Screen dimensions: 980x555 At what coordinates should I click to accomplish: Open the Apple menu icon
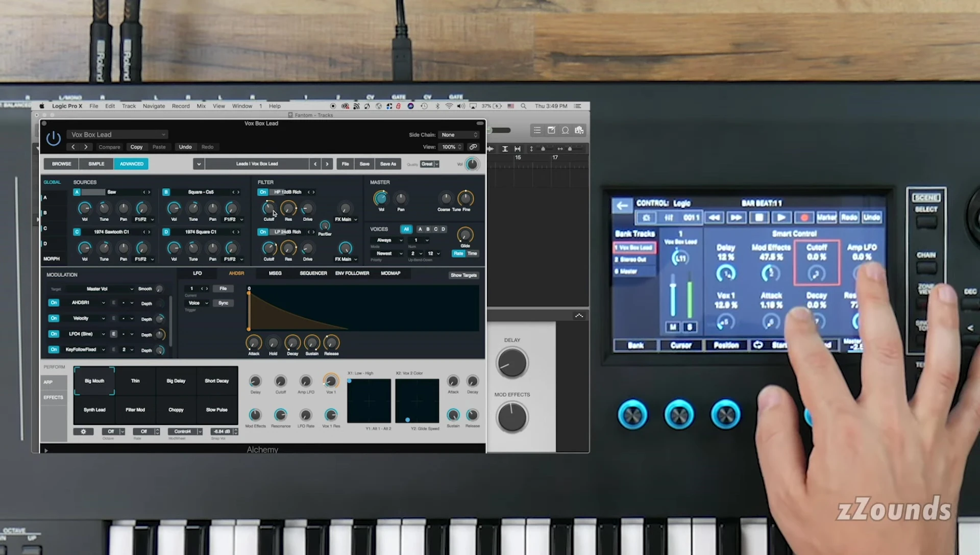(42, 106)
